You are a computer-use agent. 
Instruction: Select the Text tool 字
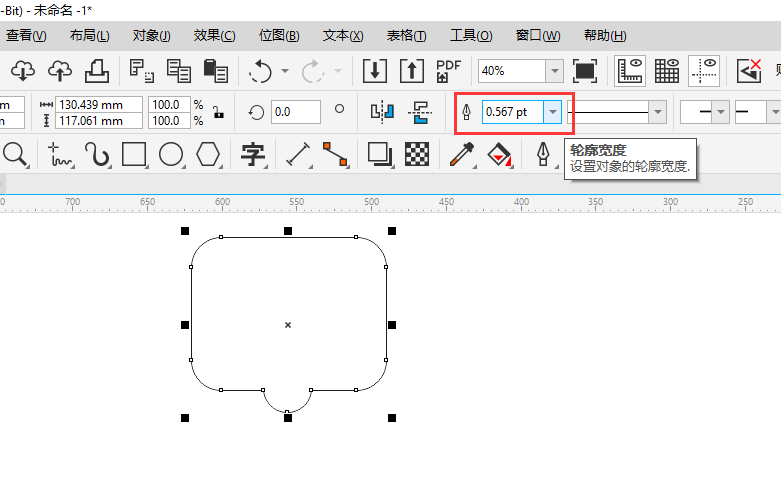[x=253, y=154]
